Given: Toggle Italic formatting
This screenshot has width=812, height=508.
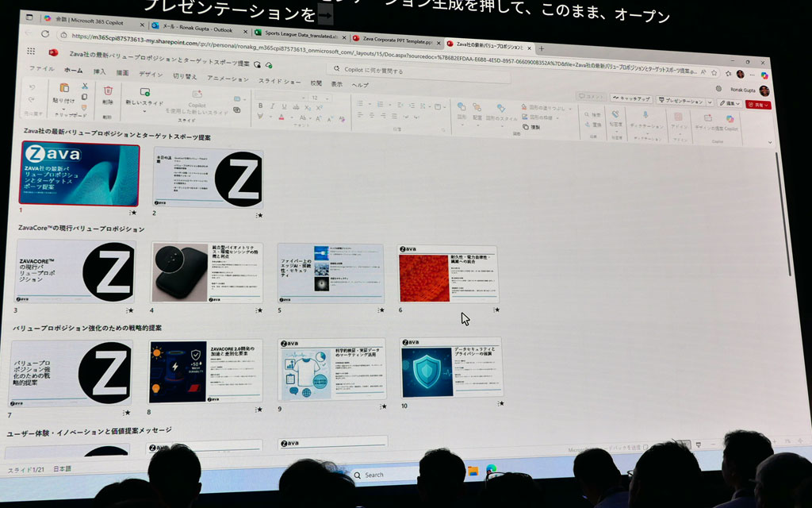Looking at the screenshot, I should [272, 106].
